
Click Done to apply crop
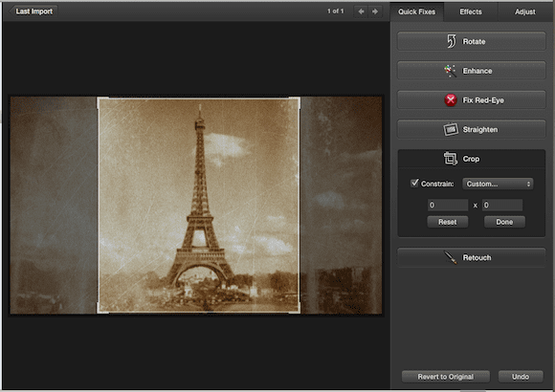coord(504,222)
